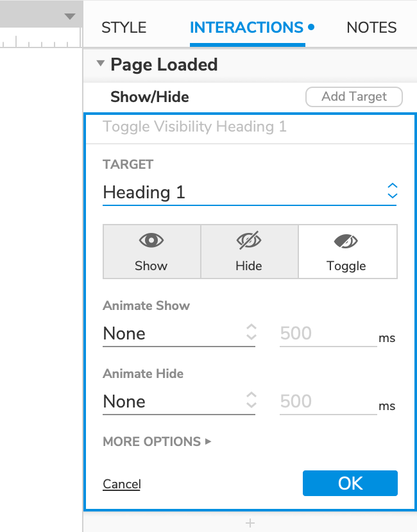This screenshot has height=532, width=417.
Task: Collapse the Page Loaded event
Action: coord(100,64)
